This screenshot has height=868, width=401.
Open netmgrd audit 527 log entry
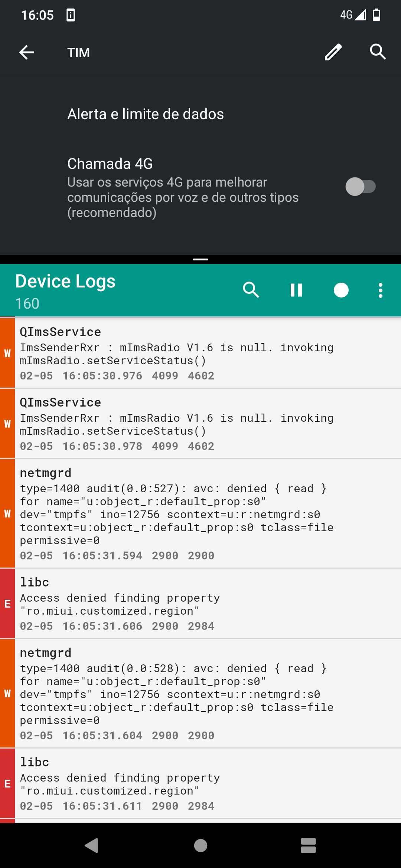pos(200,513)
